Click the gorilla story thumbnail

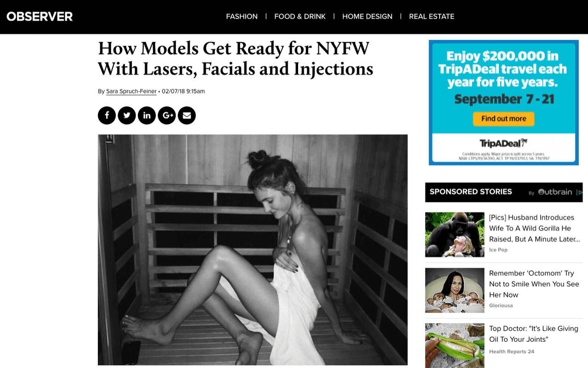455,234
